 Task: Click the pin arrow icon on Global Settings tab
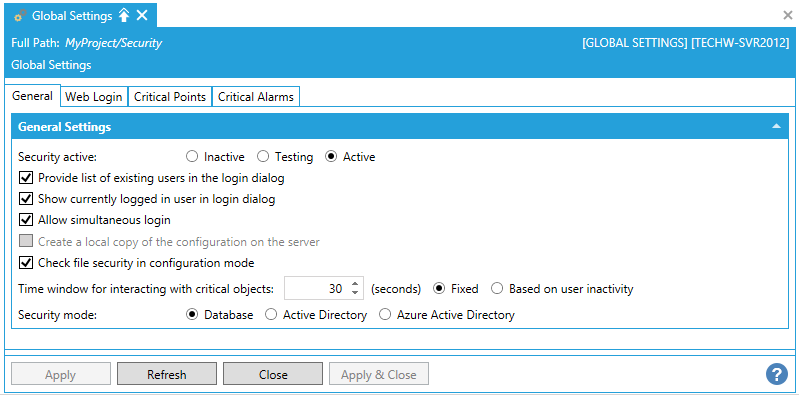point(124,16)
